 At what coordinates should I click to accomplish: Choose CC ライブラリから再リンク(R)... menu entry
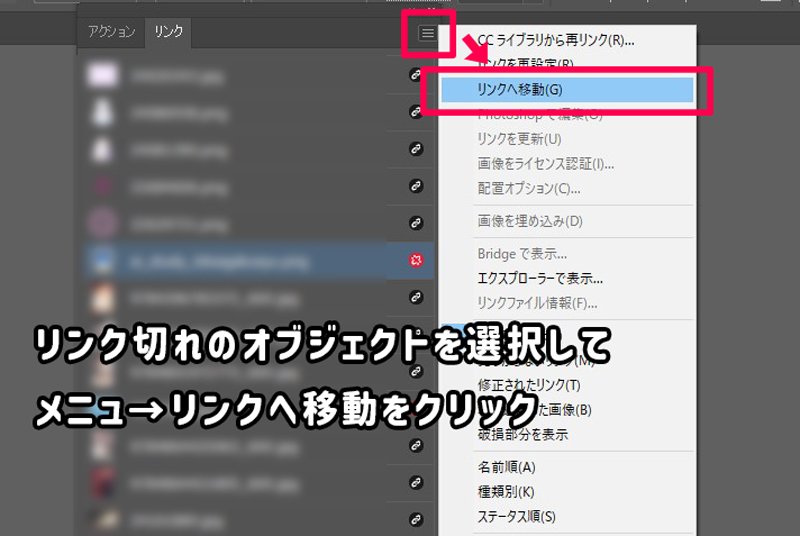(x=555, y=41)
